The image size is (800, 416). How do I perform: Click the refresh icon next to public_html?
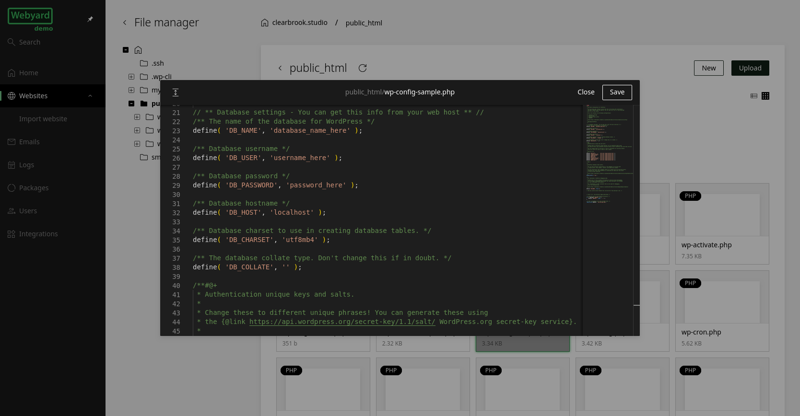point(362,68)
